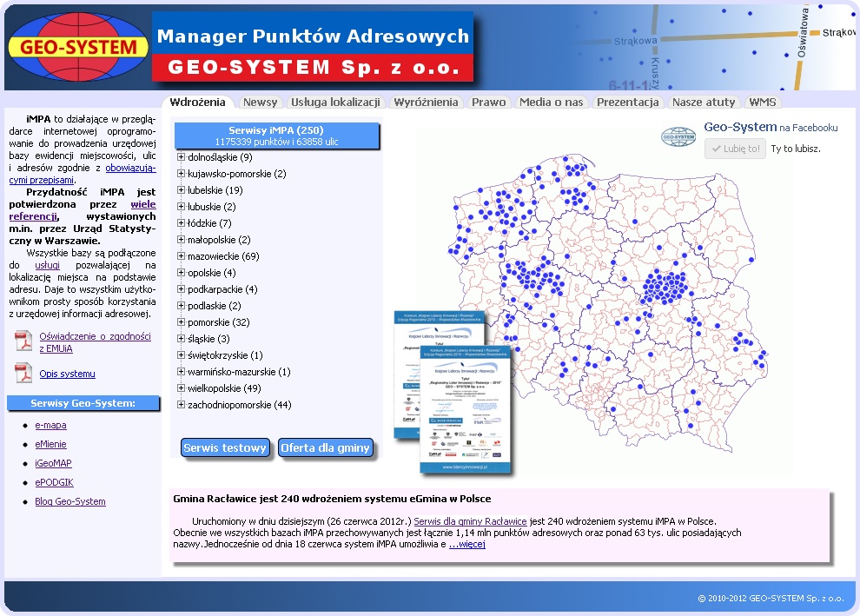
Task: Click the Serwisy iMPA (250) header
Action: point(276,136)
